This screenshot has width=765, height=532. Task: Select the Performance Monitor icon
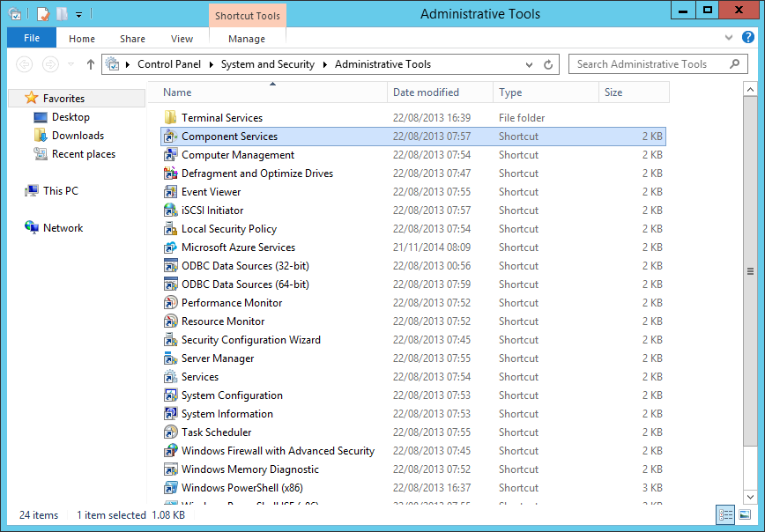point(171,303)
